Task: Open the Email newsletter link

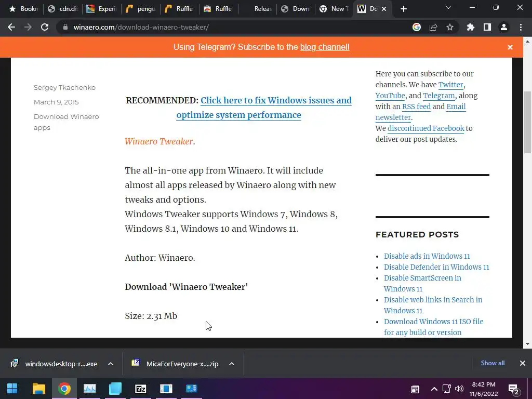Action: pyautogui.click(x=421, y=112)
